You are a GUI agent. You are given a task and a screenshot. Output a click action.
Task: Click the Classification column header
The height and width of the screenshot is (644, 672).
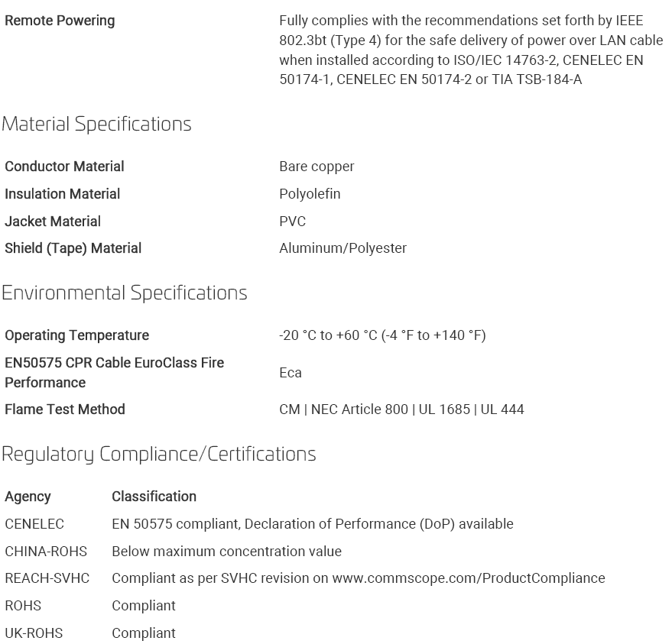point(154,497)
